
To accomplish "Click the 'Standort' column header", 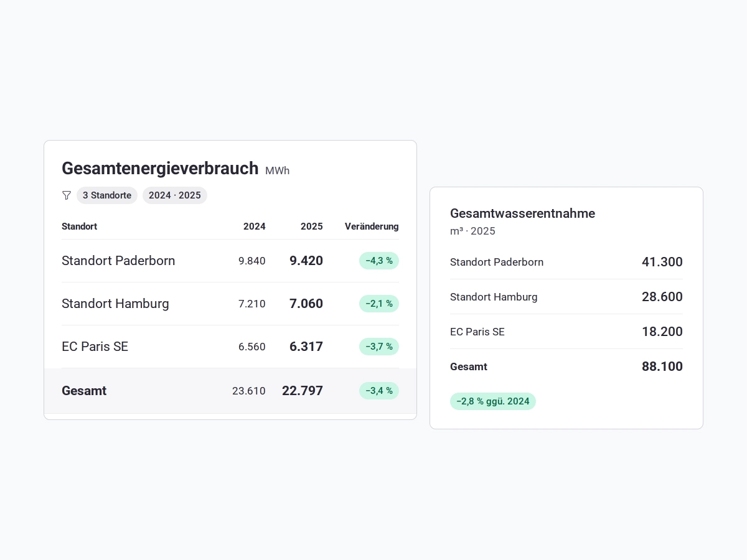I will click(x=79, y=226).
